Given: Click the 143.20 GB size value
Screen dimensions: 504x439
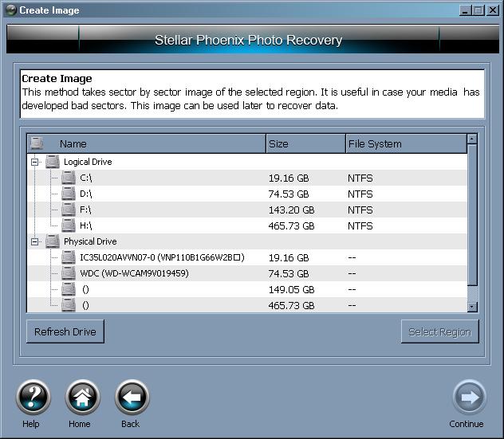Looking at the screenshot, I should 291,210.
